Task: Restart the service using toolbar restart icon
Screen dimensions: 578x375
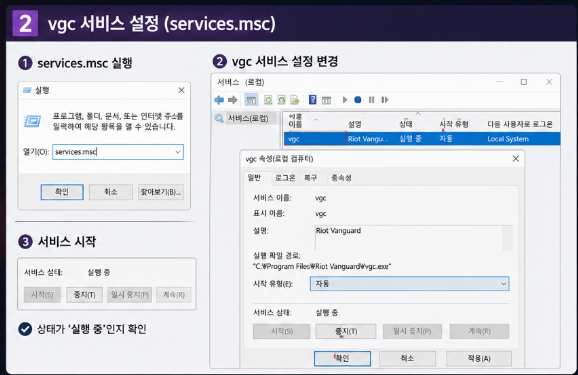Action: [385, 100]
